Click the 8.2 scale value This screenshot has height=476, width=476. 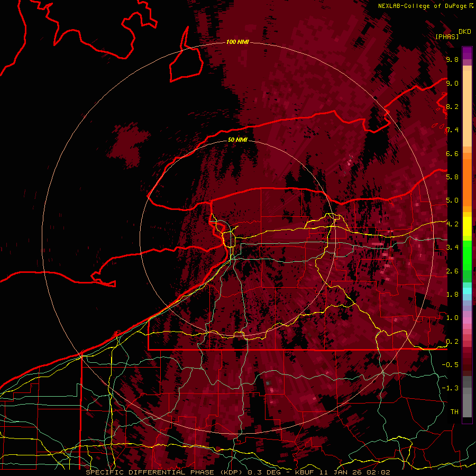pos(452,106)
